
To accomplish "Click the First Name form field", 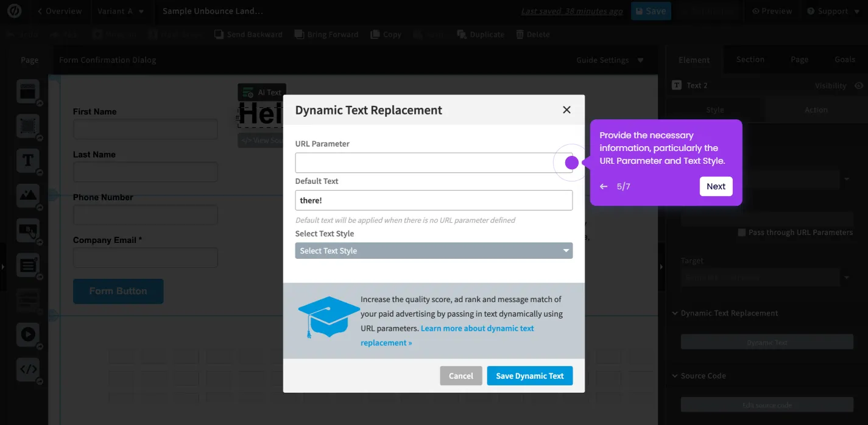I will (145, 129).
